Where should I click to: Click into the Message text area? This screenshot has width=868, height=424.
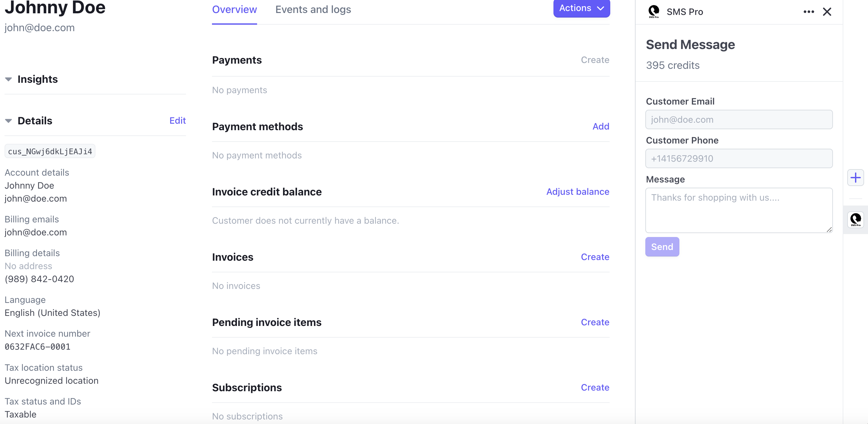point(738,210)
